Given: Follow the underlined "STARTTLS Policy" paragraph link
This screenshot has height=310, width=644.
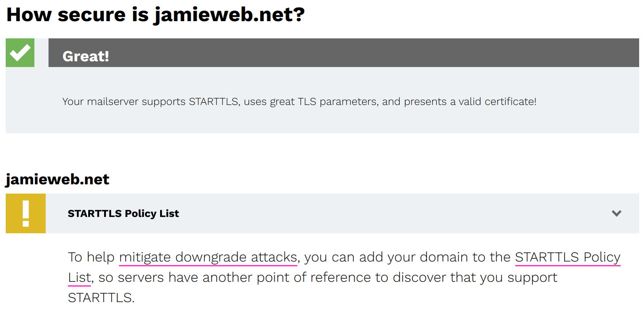Looking at the screenshot, I should coord(567,257).
